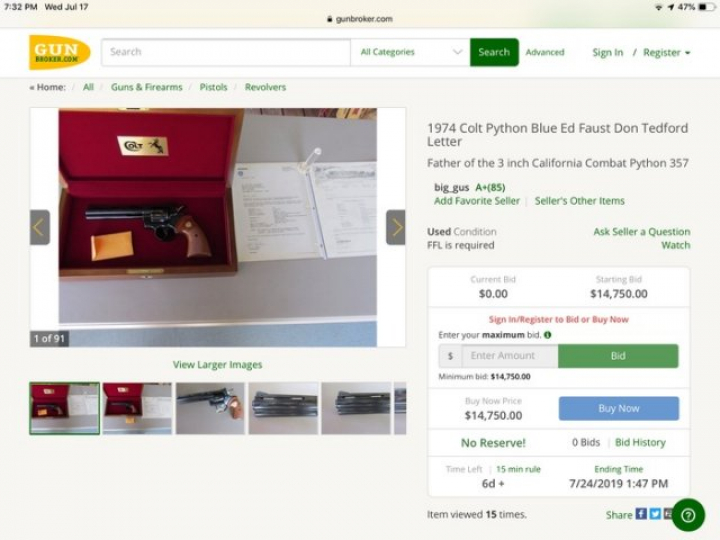
Task: Share the listing on Facebook
Action: coord(642,514)
